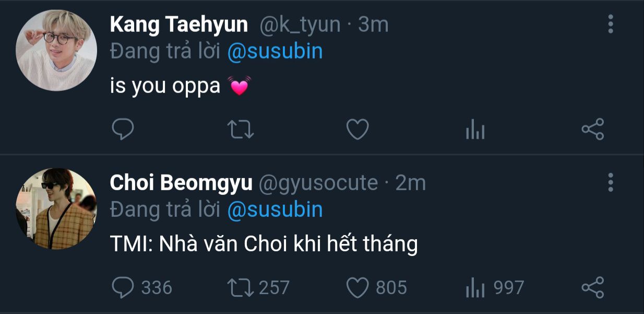Share Kang Taehyun's tweet
This screenshot has width=644, height=314.
click(592, 129)
